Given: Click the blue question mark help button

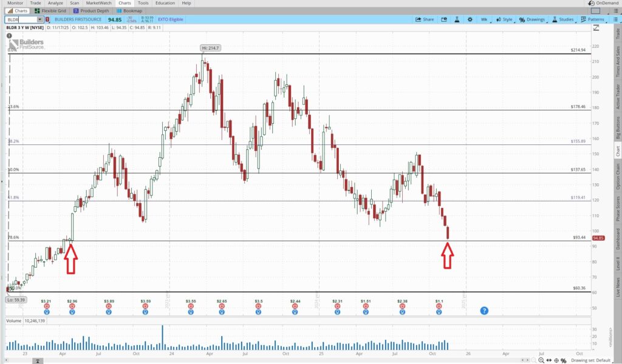Looking at the screenshot, I should click(484, 311).
